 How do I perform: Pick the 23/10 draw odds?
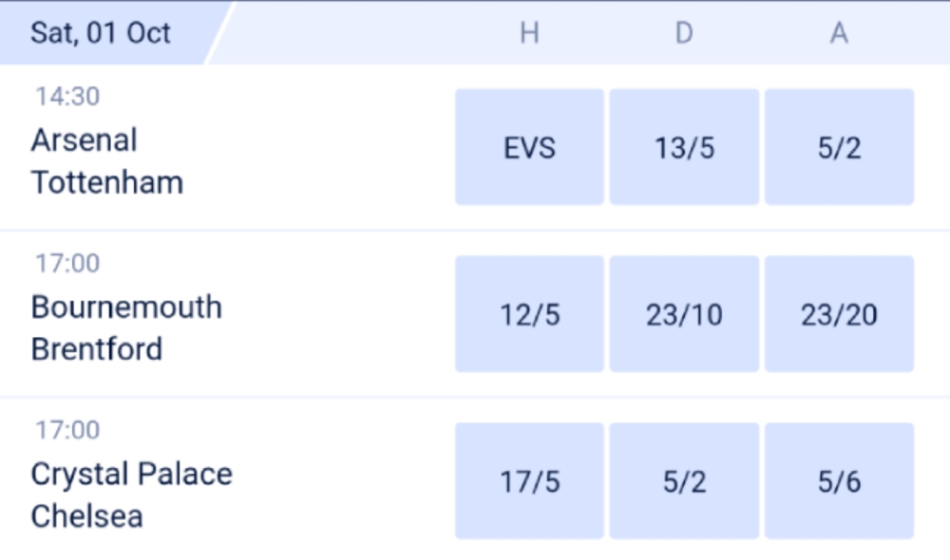[x=684, y=314]
